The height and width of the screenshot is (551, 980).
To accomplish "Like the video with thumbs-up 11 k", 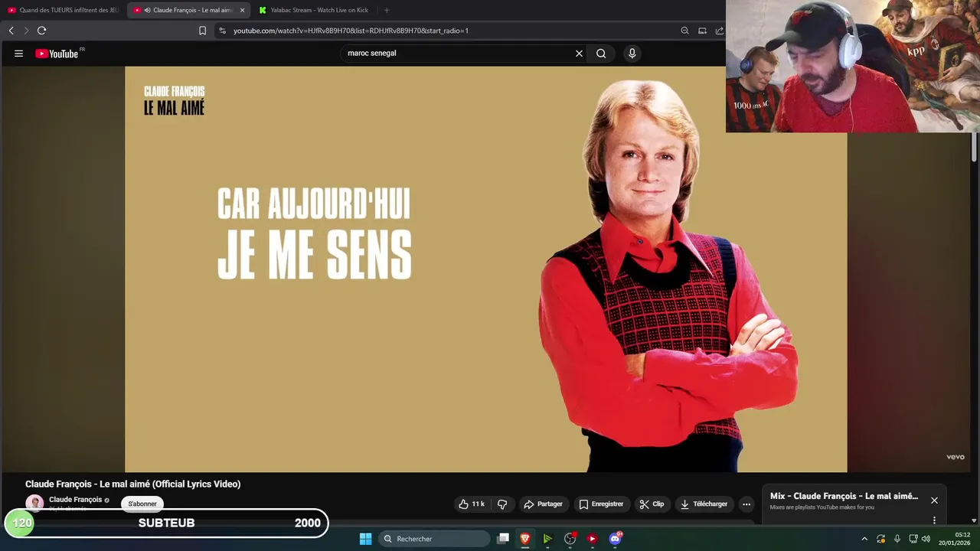I will 472,504.
